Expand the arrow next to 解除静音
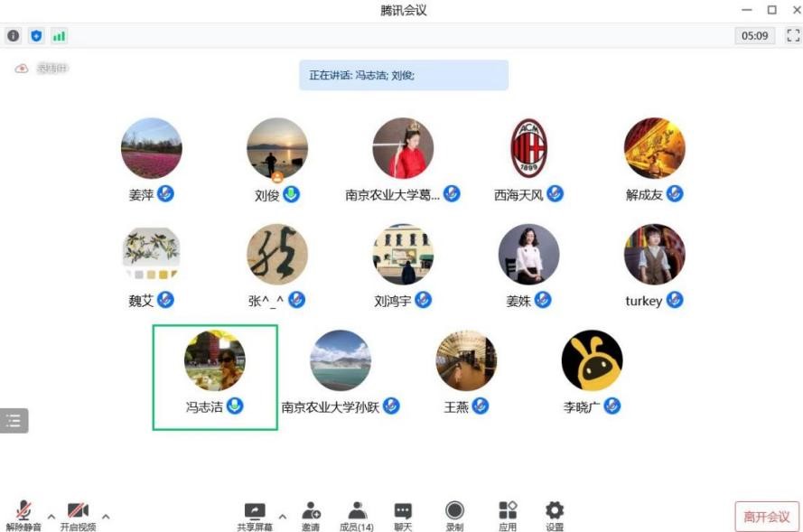This screenshot has height=532, width=803. tap(51, 517)
